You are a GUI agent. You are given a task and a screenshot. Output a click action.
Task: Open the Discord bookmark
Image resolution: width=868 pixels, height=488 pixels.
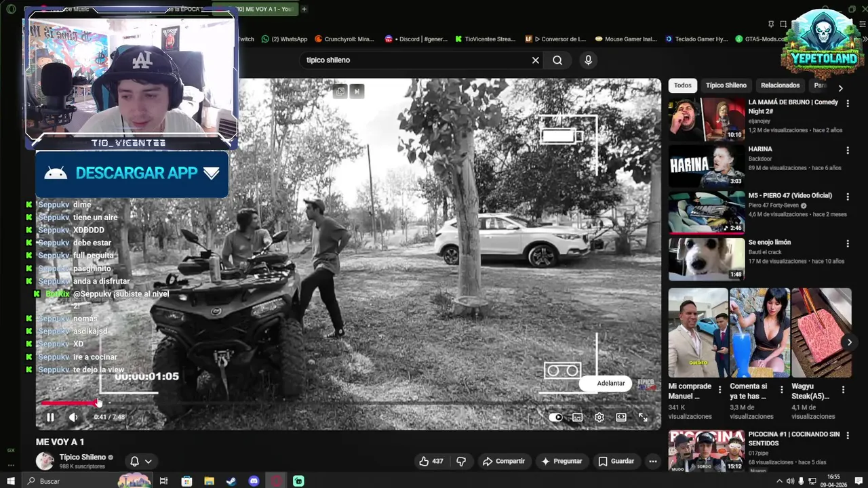coord(416,39)
